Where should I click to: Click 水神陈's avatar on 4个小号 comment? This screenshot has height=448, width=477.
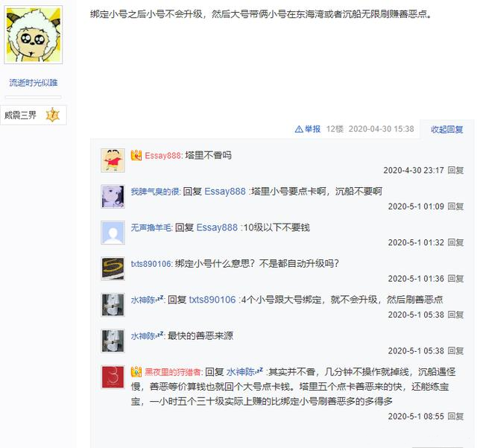click(x=113, y=305)
